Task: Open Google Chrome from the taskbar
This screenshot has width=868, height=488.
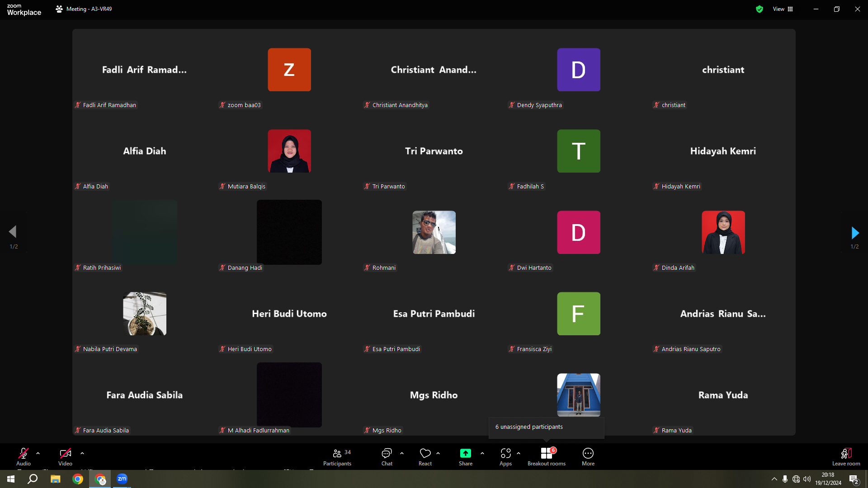Action: coord(78,479)
